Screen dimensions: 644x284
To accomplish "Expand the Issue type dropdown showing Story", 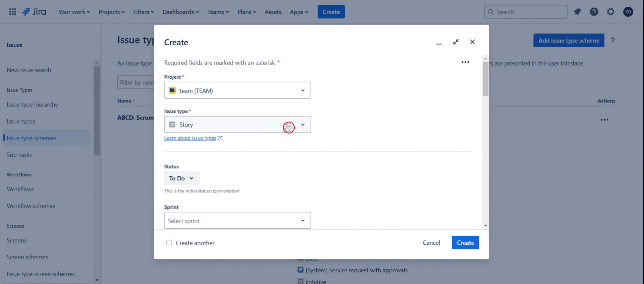I will [237, 124].
